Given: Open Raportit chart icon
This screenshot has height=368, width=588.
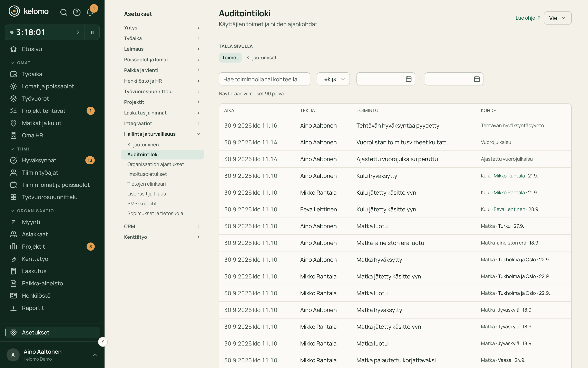Looking at the screenshot, I should (x=14, y=308).
